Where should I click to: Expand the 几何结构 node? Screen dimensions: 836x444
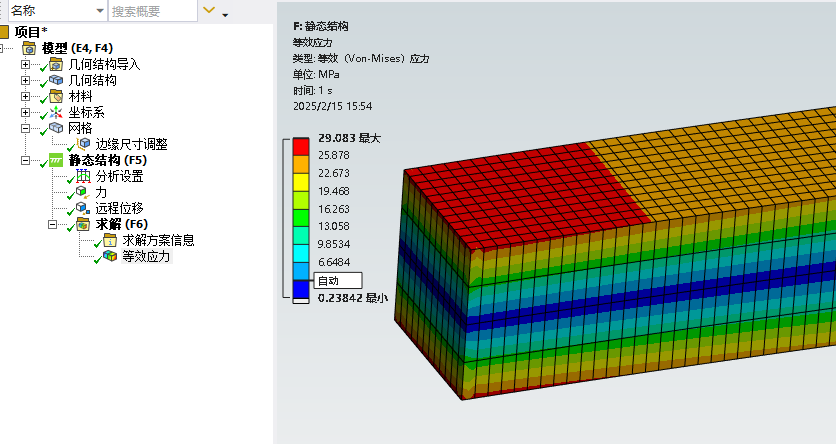(x=25, y=80)
